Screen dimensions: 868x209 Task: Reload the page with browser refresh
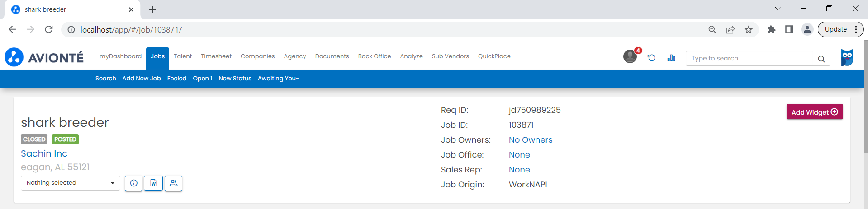(x=49, y=29)
